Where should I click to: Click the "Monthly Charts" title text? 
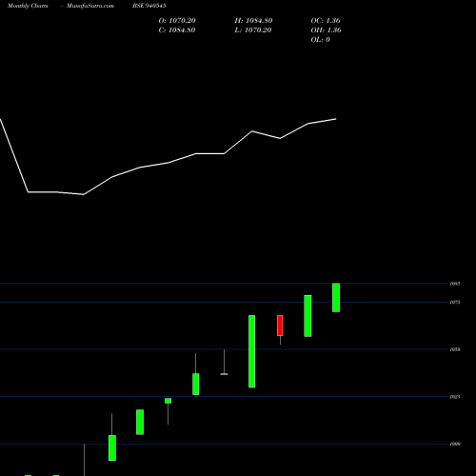(28, 6)
